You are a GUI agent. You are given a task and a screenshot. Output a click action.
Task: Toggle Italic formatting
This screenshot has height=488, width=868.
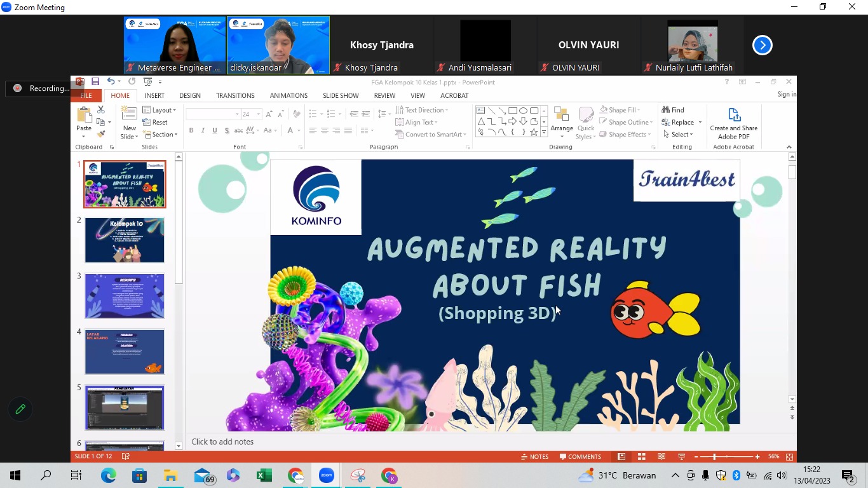tap(202, 130)
